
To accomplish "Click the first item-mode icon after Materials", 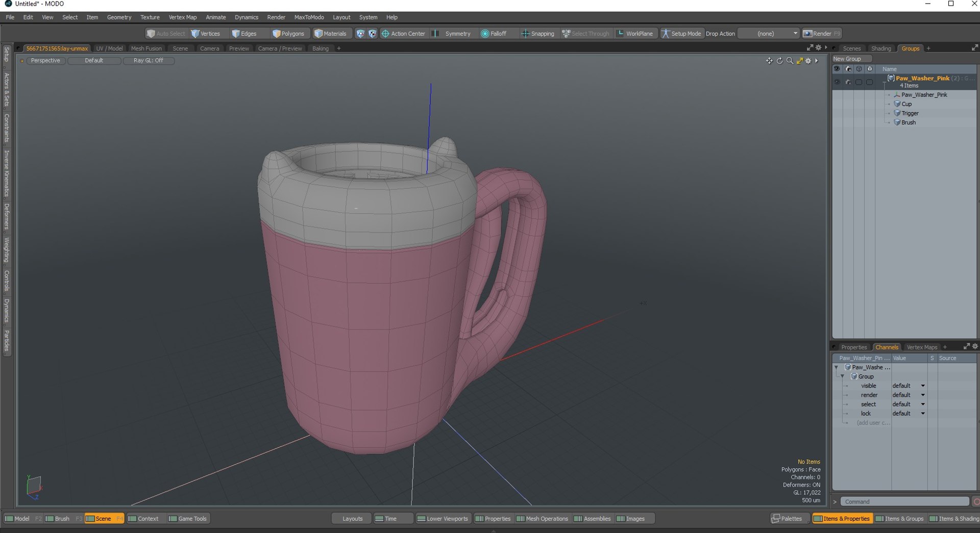I will coord(360,34).
